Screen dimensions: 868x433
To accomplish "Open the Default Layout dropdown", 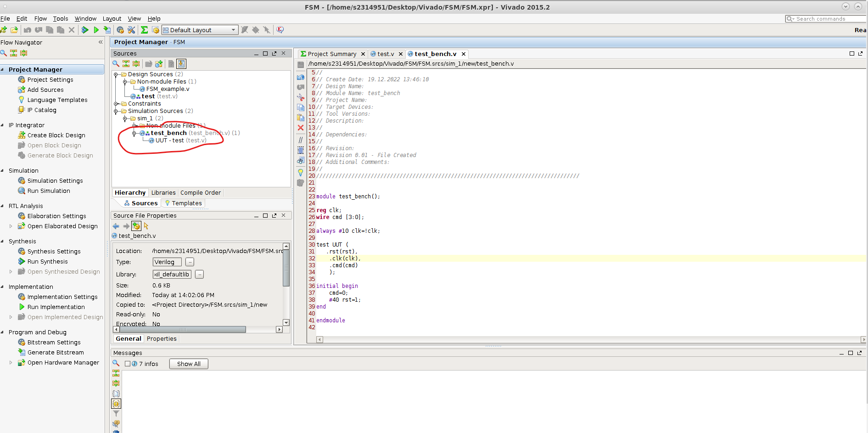I will coord(200,30).
